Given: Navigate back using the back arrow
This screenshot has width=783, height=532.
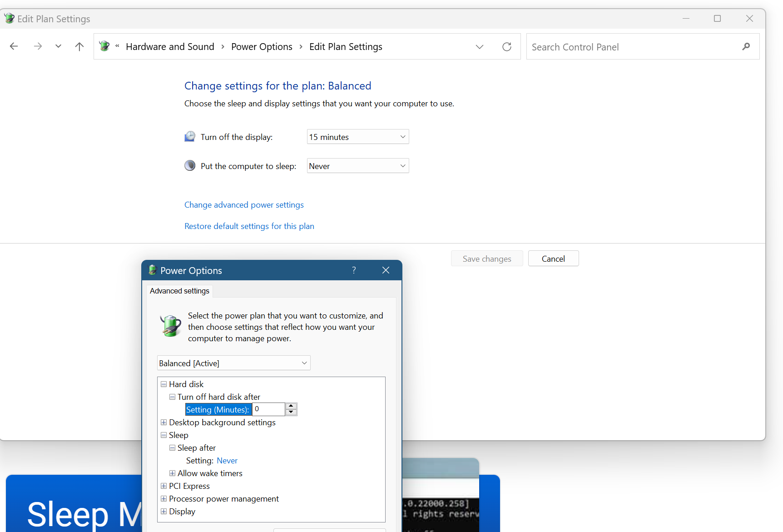Looking at the screenshot, I should coord(14,46).
